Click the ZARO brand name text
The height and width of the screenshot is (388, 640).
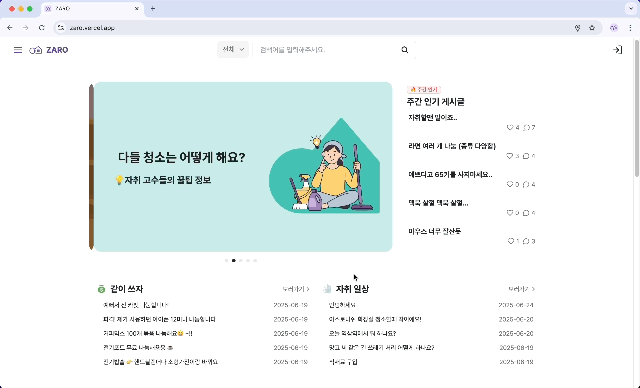click(x=57, y=50)
